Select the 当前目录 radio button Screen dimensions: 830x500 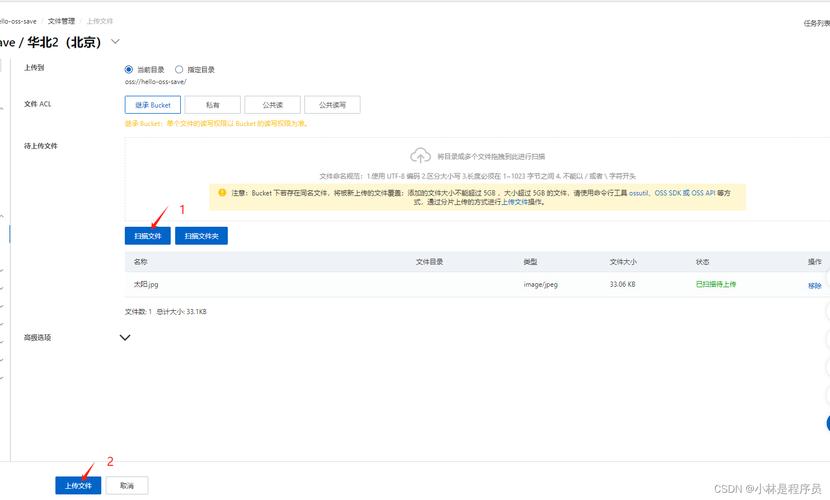129,69
